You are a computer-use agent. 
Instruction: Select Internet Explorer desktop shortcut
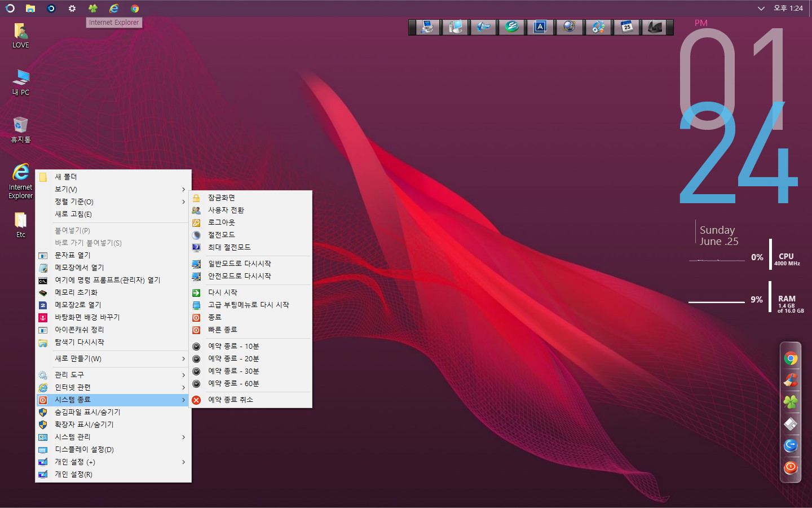21,181
